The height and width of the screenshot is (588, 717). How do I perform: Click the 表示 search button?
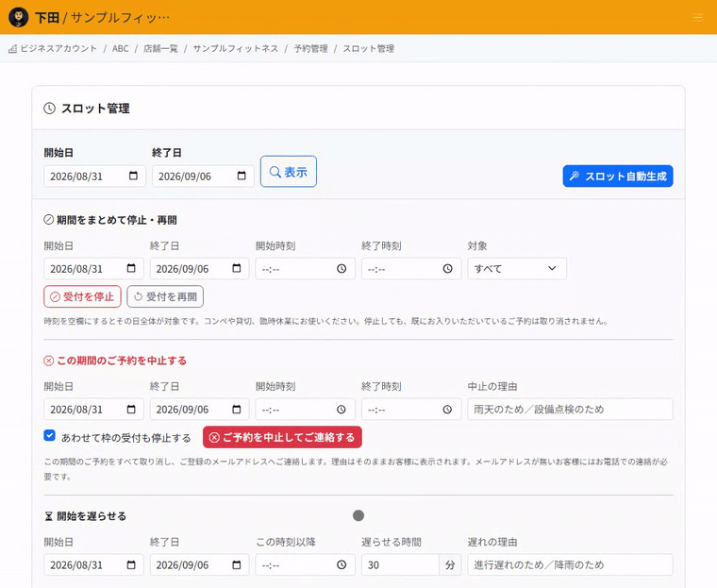(x=289, y=172)
